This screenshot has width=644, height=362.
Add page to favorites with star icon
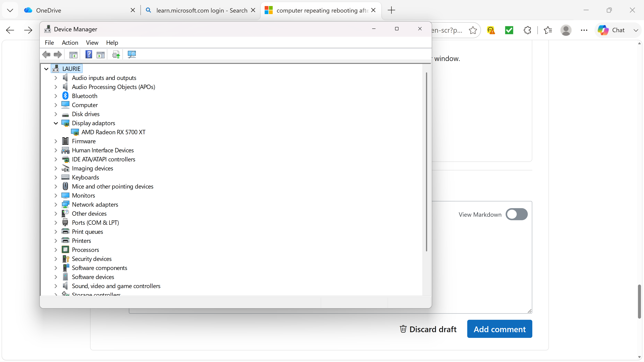pos(472,30)
